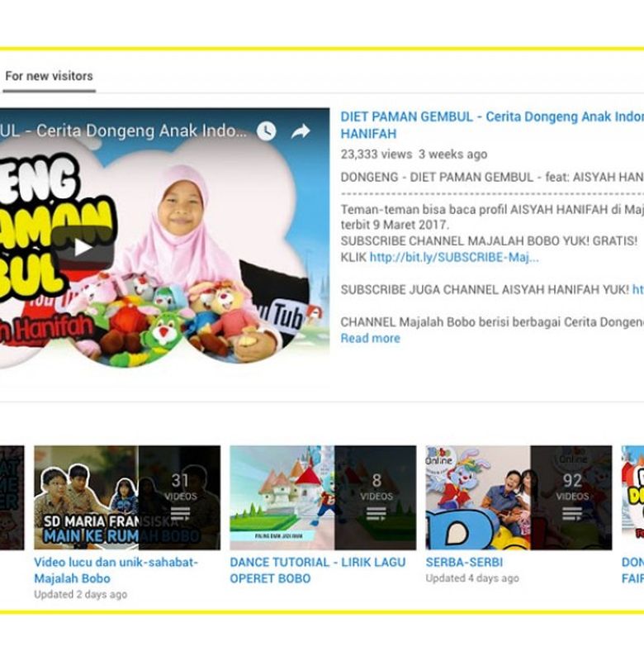Open the link after SUBSCRIBE JUGA CHANNEL AISYAH HANIFAH YUK
This screenshot has height=661, width=644.
pos(637,290)
